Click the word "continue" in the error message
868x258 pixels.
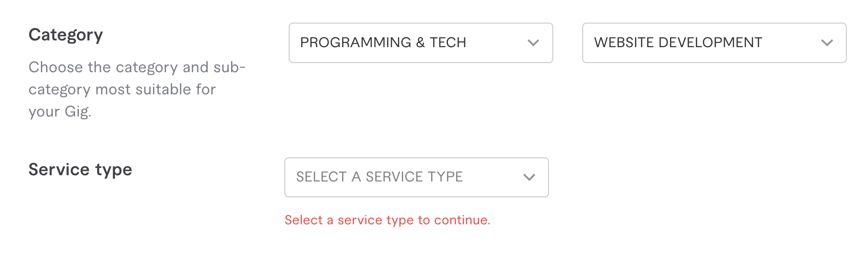[x=460, y=220]
